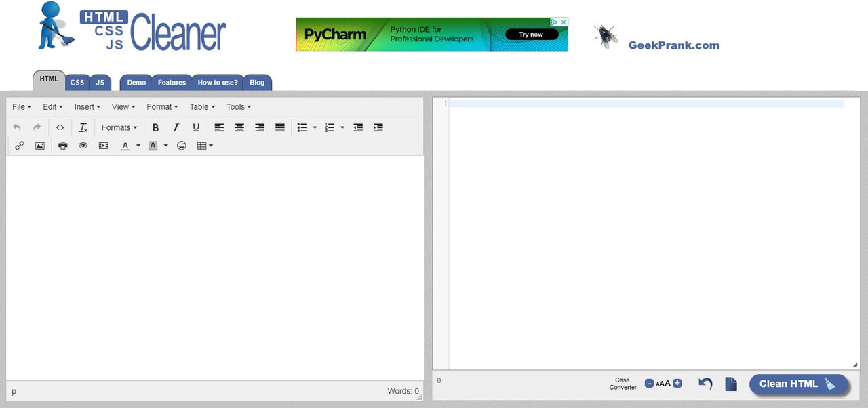This screenshot has width=868, height=408.
Task: Click inside the visual editor text area
Action: click(215, 268)
